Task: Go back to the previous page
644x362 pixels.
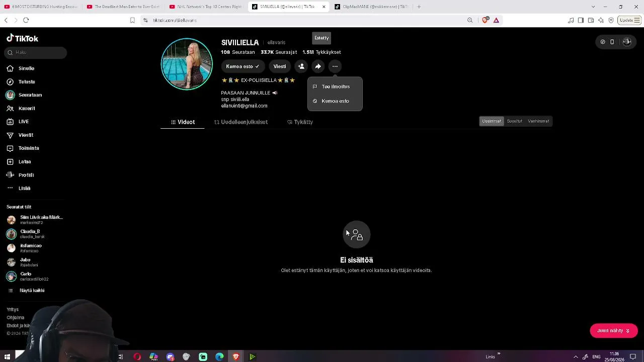Action: 6,20
